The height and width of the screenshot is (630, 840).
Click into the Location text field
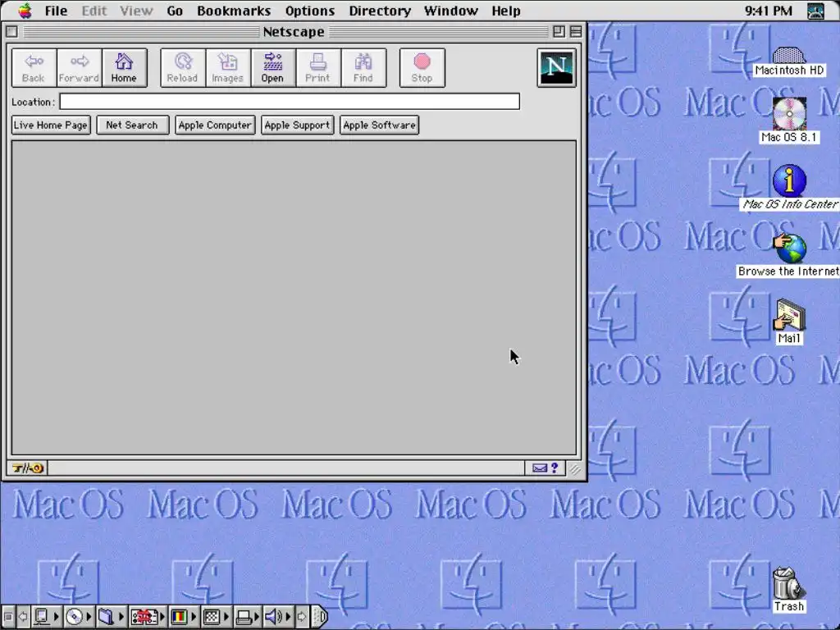click(290, 102)
